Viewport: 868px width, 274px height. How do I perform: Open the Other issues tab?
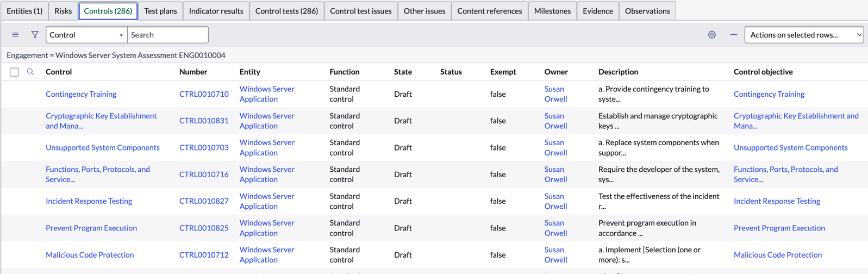424,11
